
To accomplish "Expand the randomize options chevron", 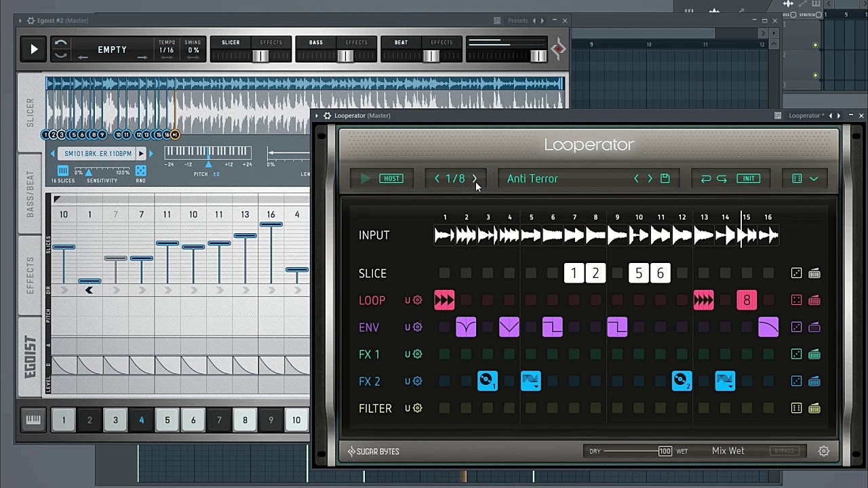I will click(814, 178).
